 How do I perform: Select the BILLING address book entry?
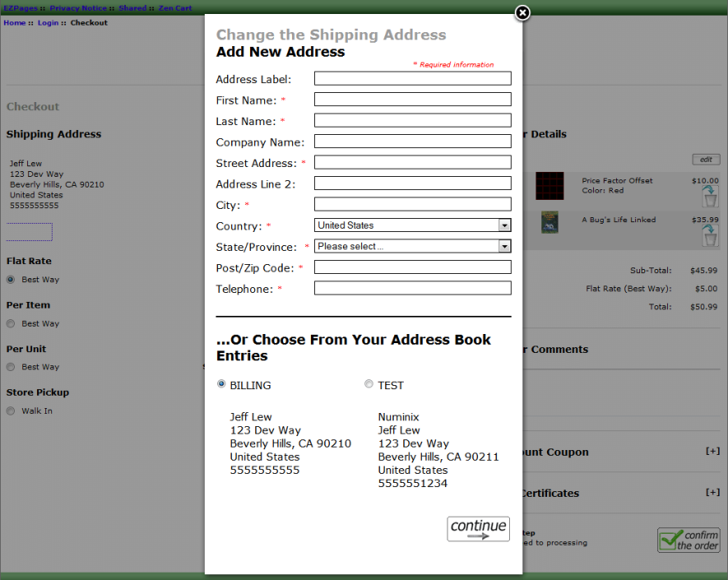[x=220, y=383]
